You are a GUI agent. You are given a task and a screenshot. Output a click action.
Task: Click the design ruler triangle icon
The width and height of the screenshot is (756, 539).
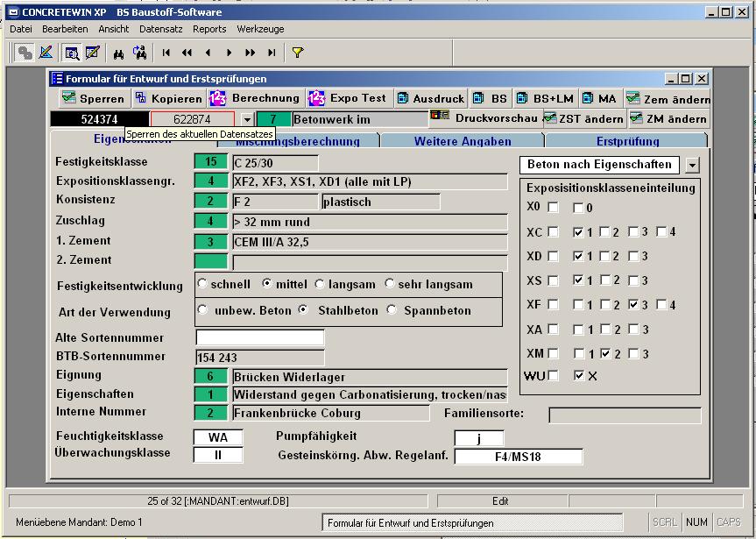click(x=46, y=53)
